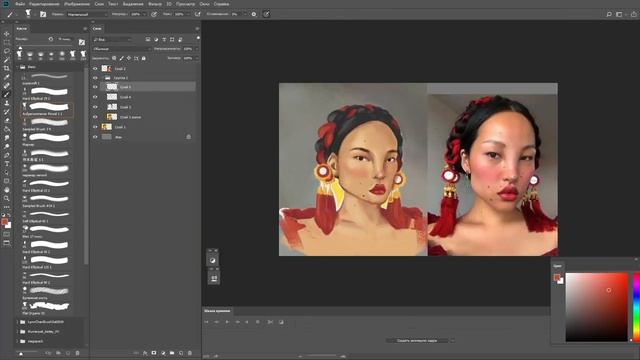Viewport: 640px width, 360px height.
Task: Hide the Группа 1 group
Action: click(95, 78)
